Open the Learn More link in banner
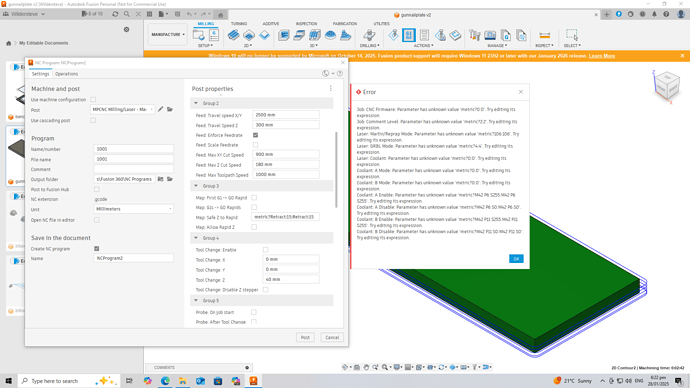The image size is (690, 388). pos(602,56)
